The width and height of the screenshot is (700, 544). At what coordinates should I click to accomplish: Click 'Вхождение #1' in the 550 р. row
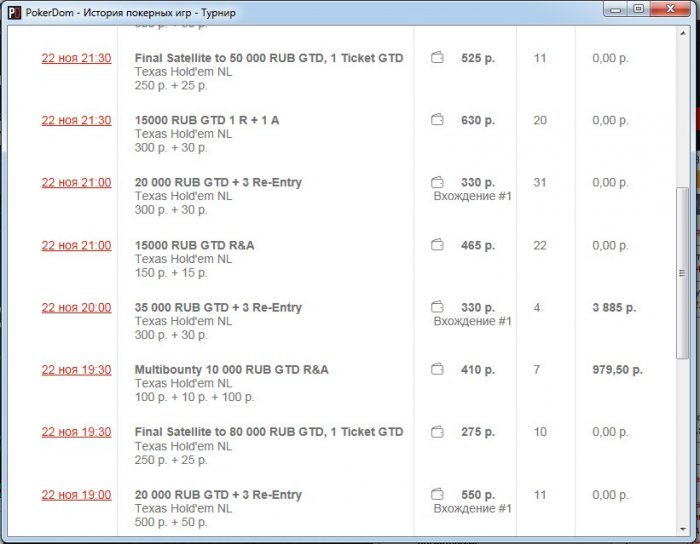click(472, 508)
